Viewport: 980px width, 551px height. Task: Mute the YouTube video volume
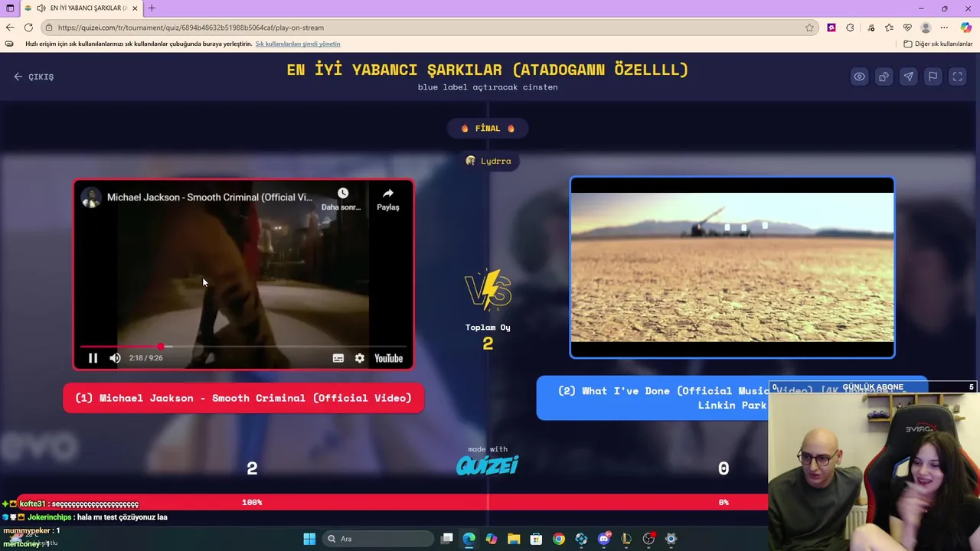pos(115,358)
